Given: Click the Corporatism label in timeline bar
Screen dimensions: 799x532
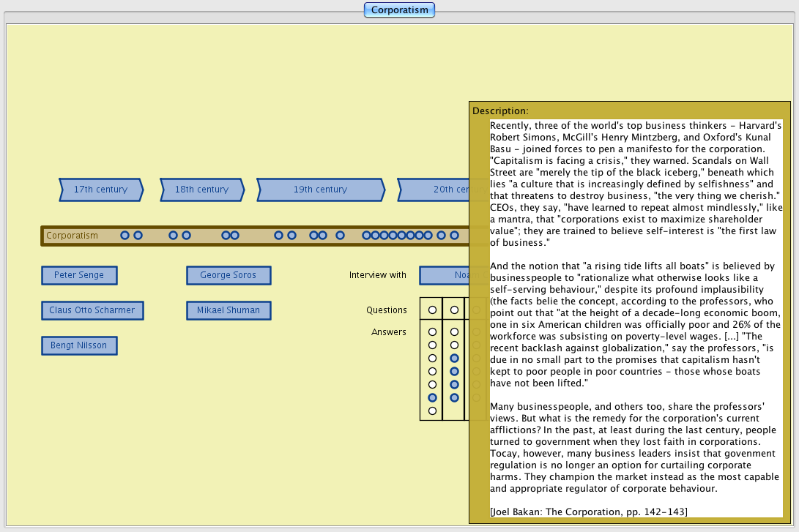Looking at the screenshot, I should pyautogui.click(x=72, y=236).
